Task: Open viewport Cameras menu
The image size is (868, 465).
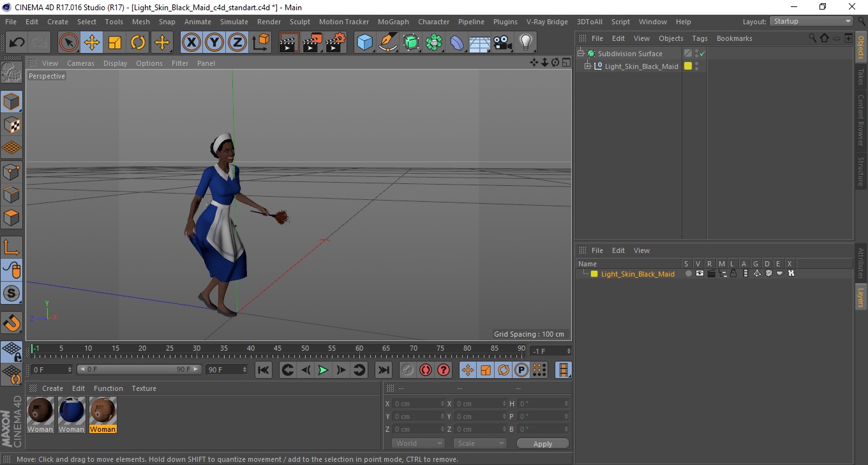Action: pos(80,63)
